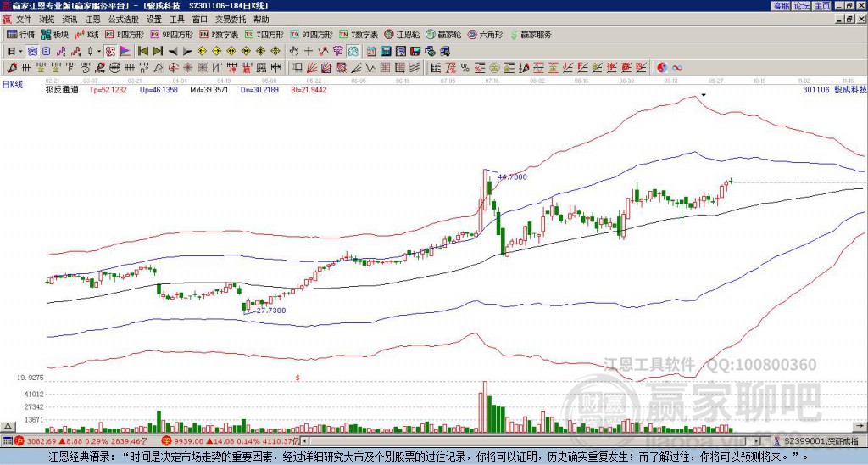Open the 交易委托 menu
This screenshot has width=868, height=465.
pos(231,20)
